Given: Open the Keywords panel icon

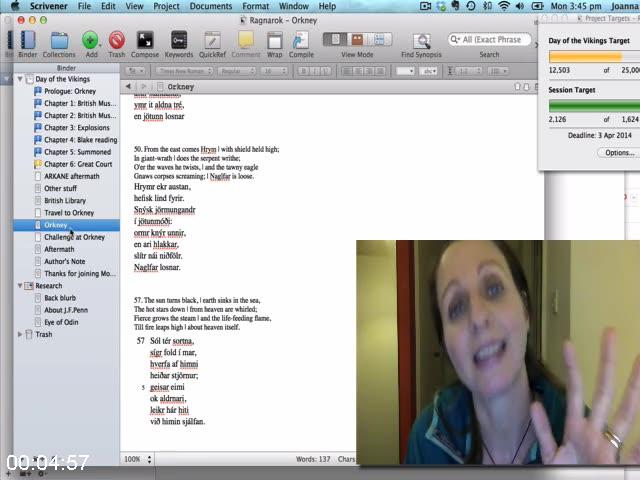Looking at the screenshot, I should point(179,41).
